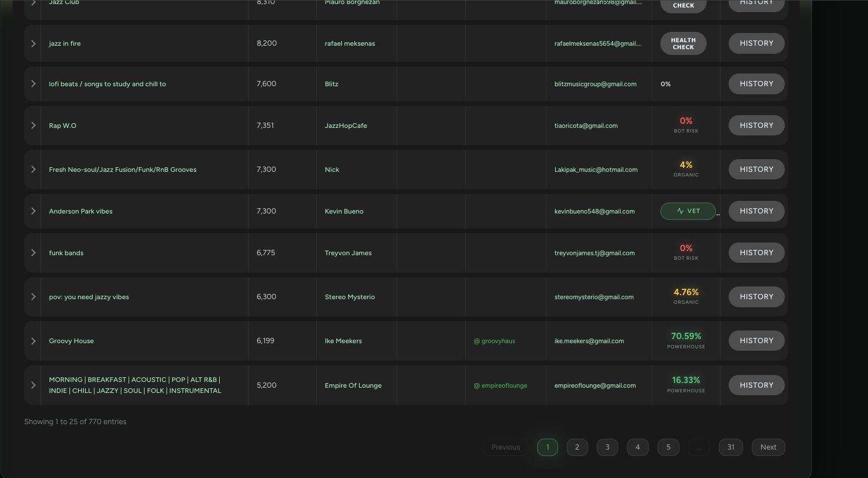This screenshot has width=868, height=478.
Task: Click curator name rafael meksenas
Action: 350,43
